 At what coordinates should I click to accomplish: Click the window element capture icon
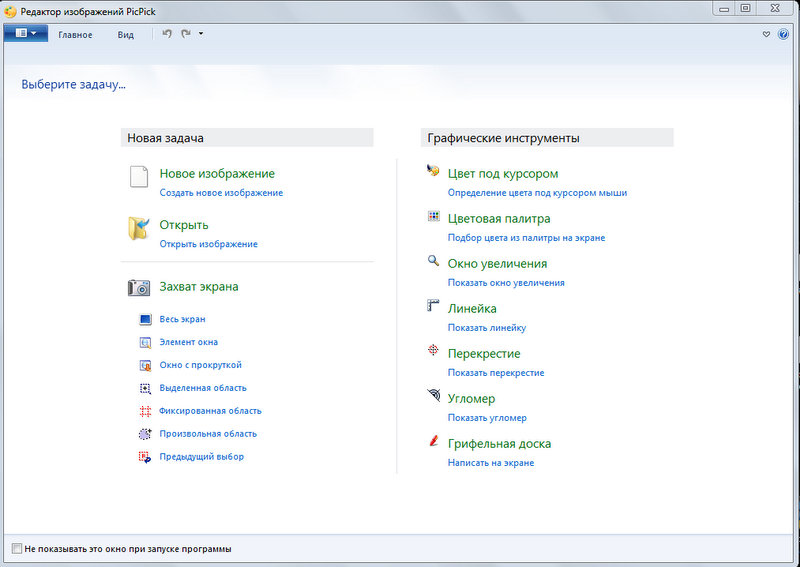pos(145,342)
